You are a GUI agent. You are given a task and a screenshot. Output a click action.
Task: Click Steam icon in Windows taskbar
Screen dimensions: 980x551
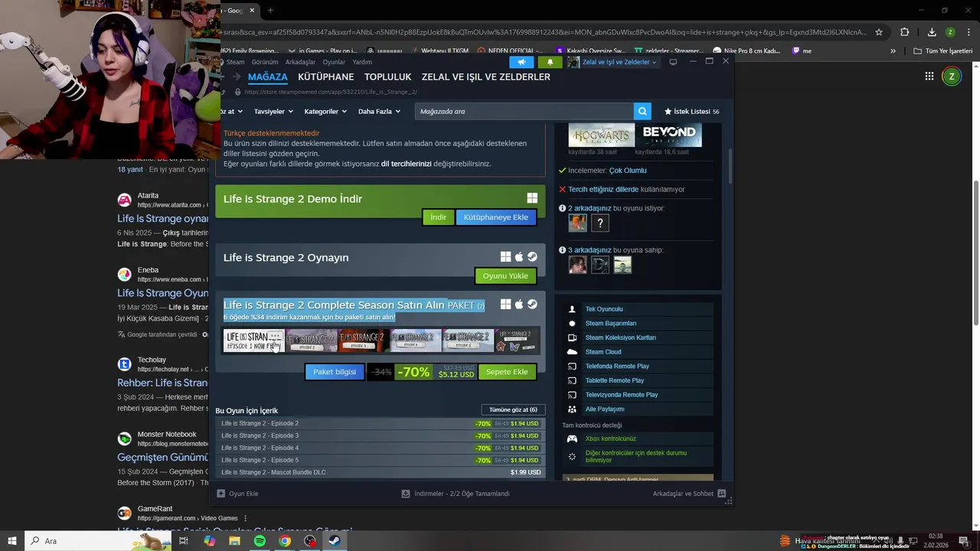(335, 541)
